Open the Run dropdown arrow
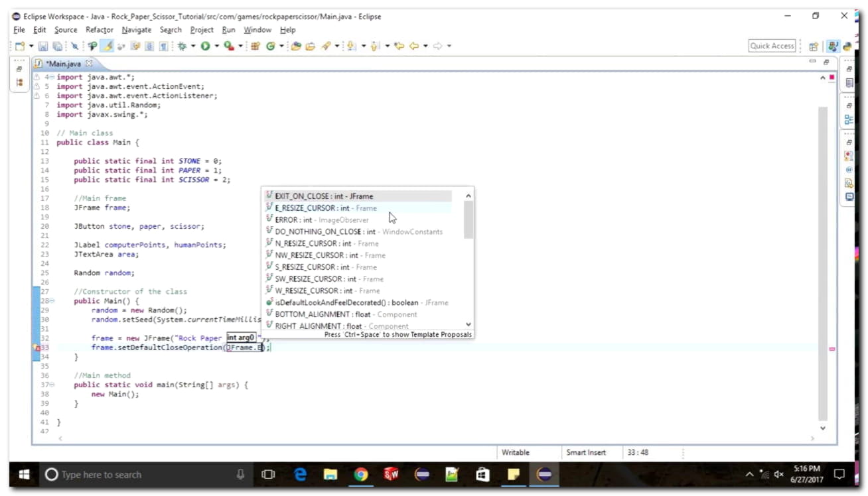Screen dimensions: 868x496 (x=216, y=46)
